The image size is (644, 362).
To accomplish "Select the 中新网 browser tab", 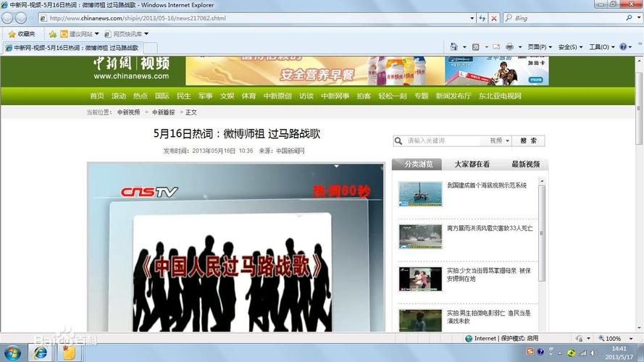I will [x=72, y=48].
